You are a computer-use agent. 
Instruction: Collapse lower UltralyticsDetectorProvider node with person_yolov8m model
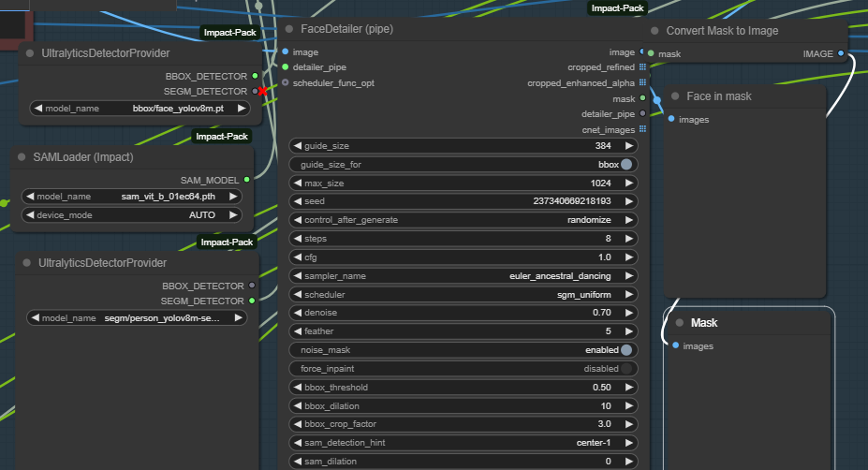coord(26,263)
